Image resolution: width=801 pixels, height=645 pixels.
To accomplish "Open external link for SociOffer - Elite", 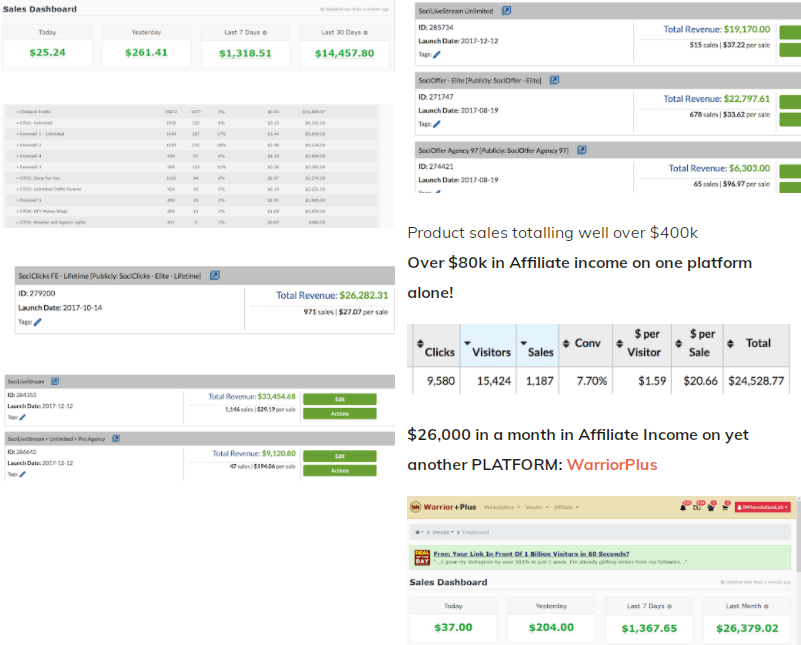I will [554, 80].
